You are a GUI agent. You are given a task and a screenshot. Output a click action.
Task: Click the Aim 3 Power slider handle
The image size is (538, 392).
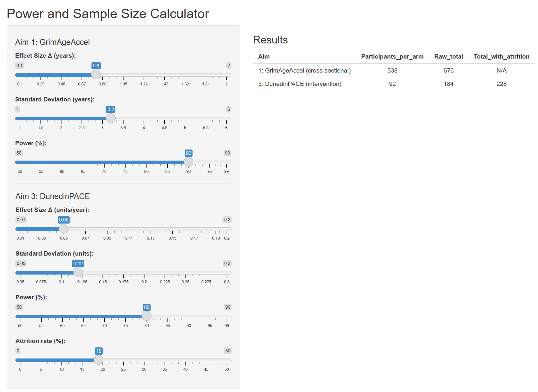click(x=147, y=316)
